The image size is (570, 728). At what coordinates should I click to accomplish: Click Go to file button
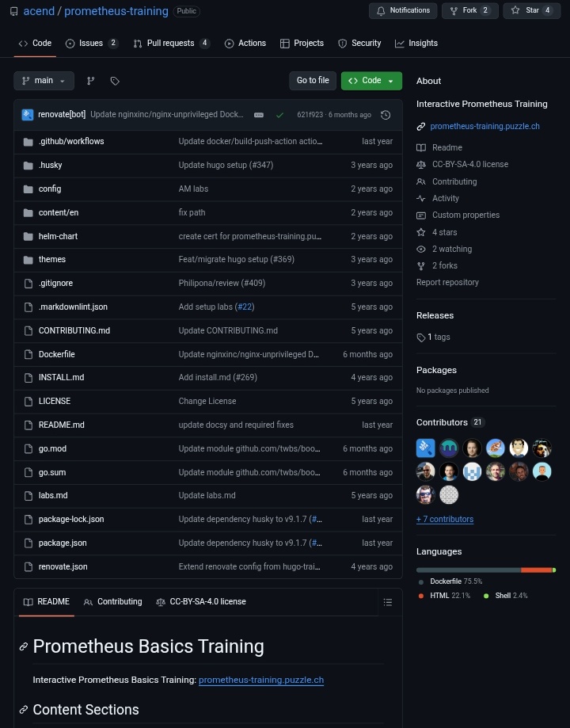tap(313, 81)
